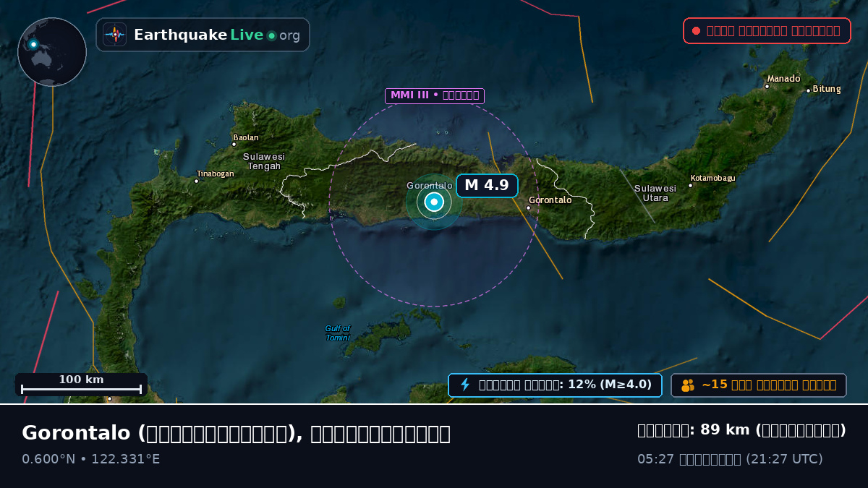Click the 05:27 (21:27 UTC) timestamp

pyautogui.click(x=730, y=459)
